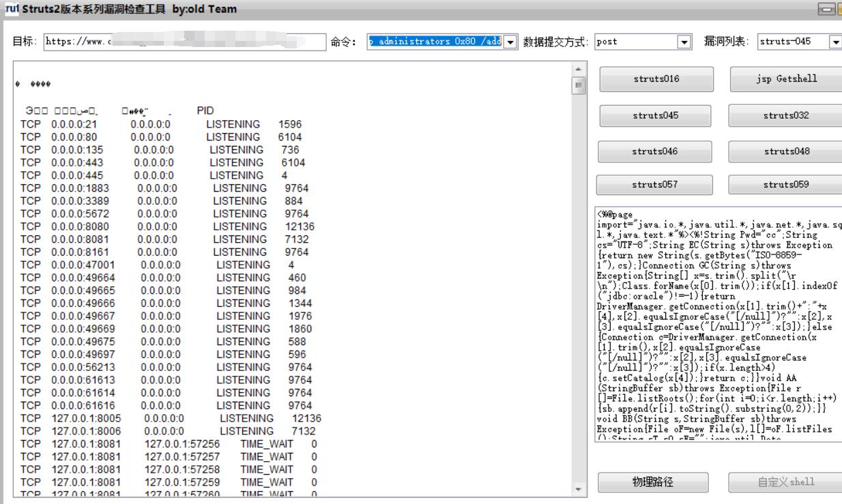Viewport: 842px width, 504px height.
Task: Select the 0.0.0.0:135 address text
Action: pos(77,150)
